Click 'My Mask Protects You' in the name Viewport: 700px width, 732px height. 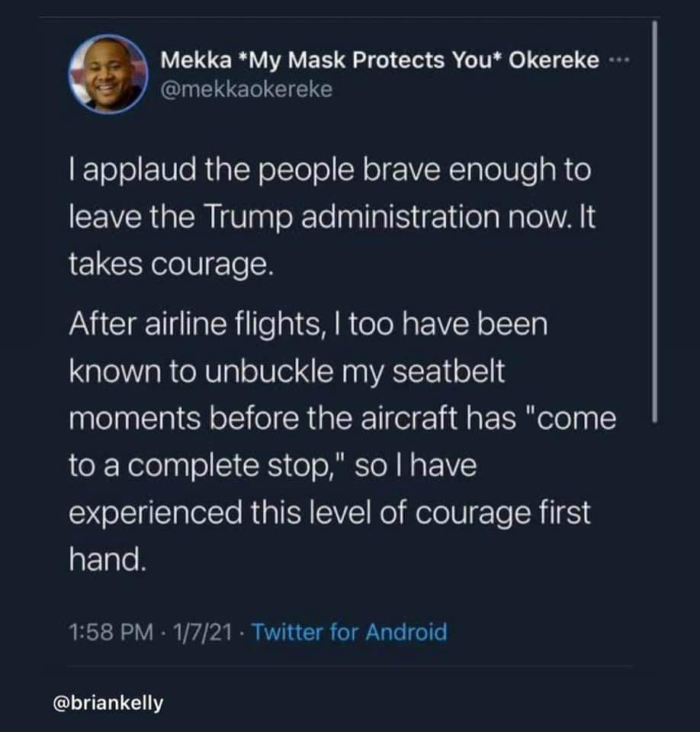click(369, 59)
